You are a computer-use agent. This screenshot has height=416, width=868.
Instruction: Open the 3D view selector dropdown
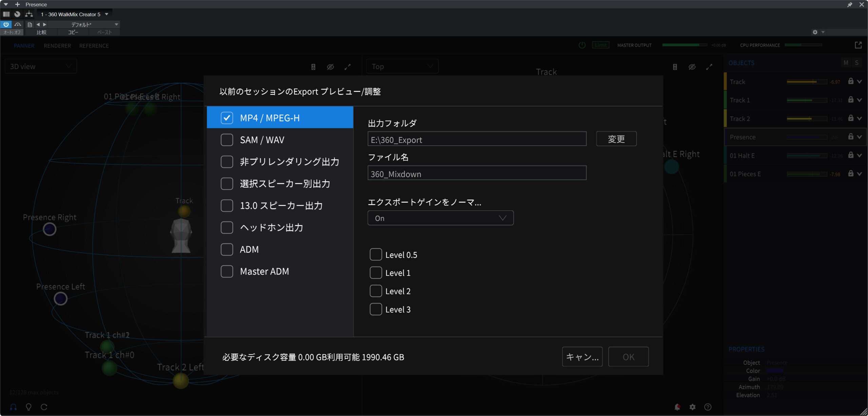(x=41, y=67)
